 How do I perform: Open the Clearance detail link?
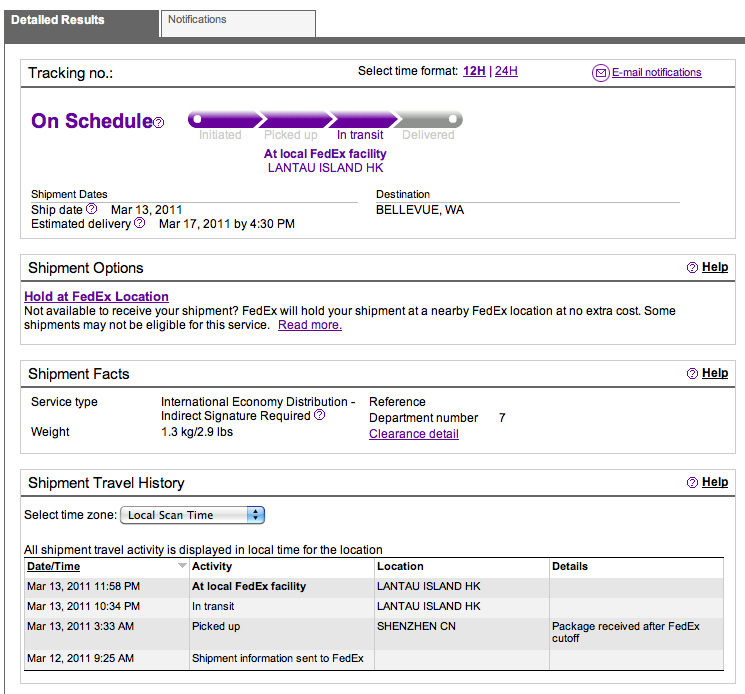coord(414,434)
